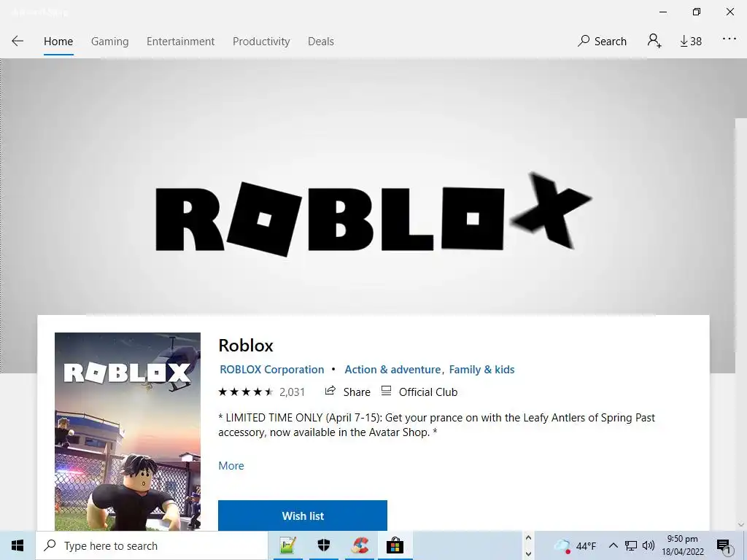The height and width of the screenshot is (560, 747).
Task: Open the Home tab
Action: point(58,42)
